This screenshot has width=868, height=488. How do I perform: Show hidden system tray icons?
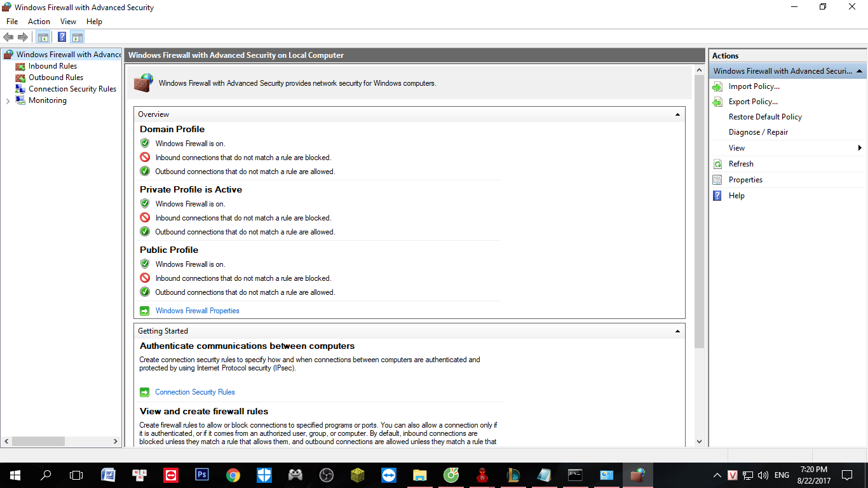717,475
